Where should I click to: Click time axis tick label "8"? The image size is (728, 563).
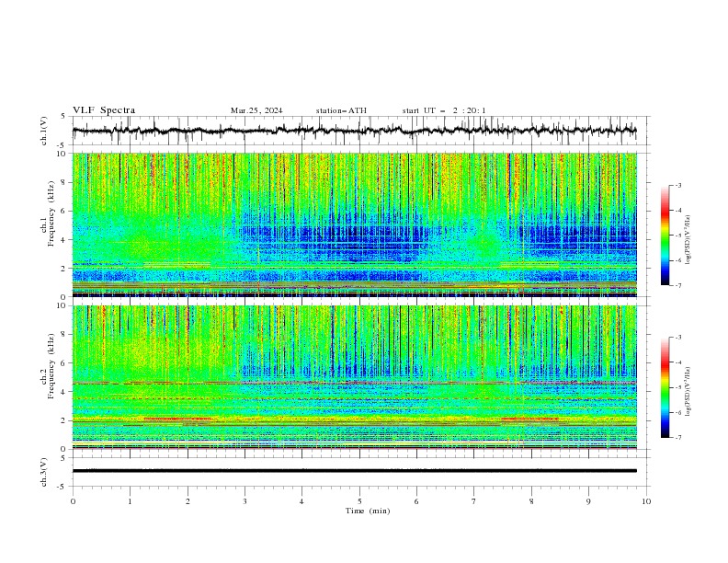531,501
